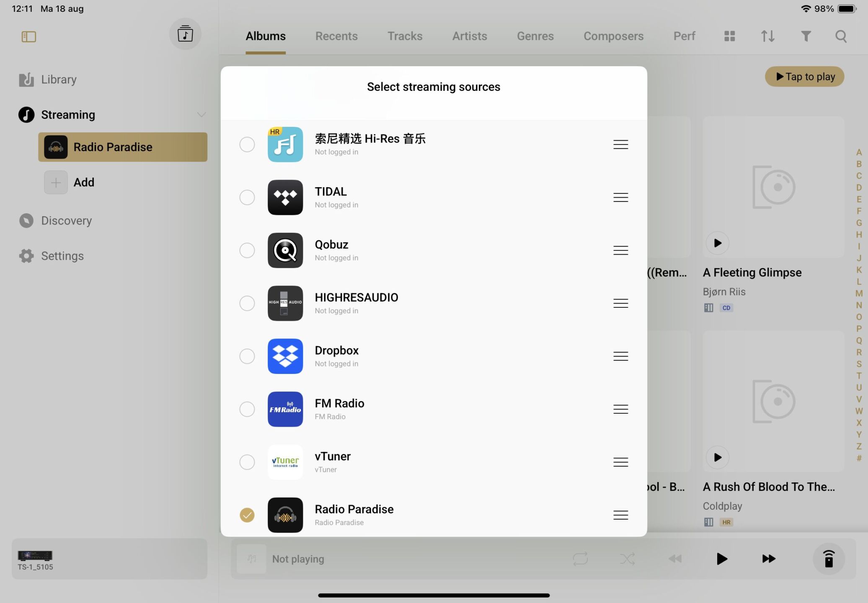Open the music library queue icon
The image size is (868, 603).
click(185, 34)
